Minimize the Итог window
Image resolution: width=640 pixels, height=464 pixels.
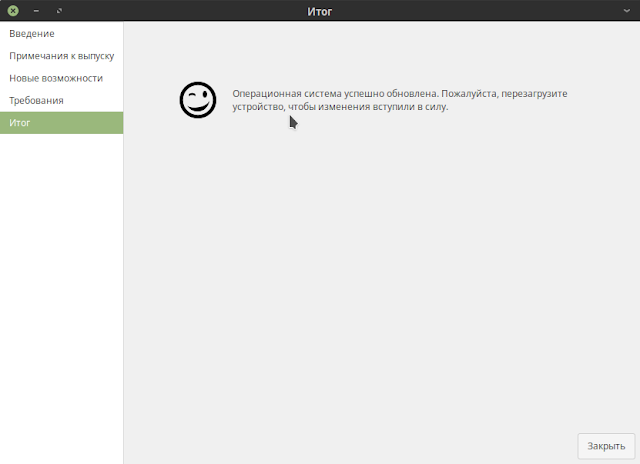[36, 11]
